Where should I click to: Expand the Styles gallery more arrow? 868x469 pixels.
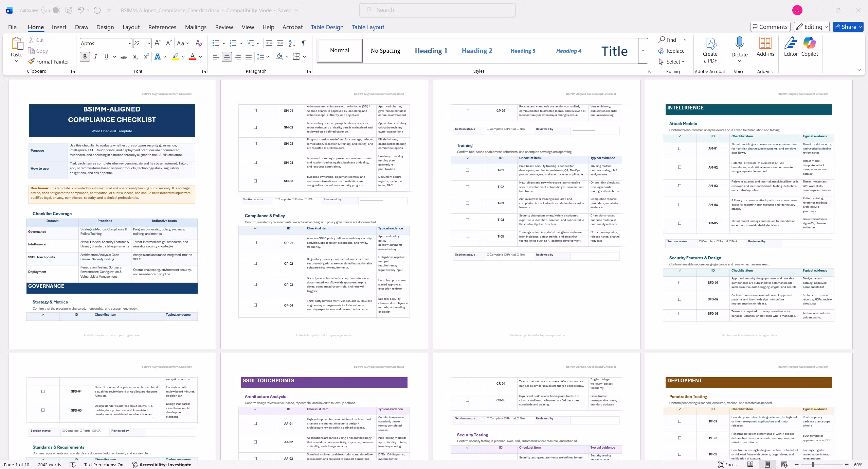[x=643, y=50]
